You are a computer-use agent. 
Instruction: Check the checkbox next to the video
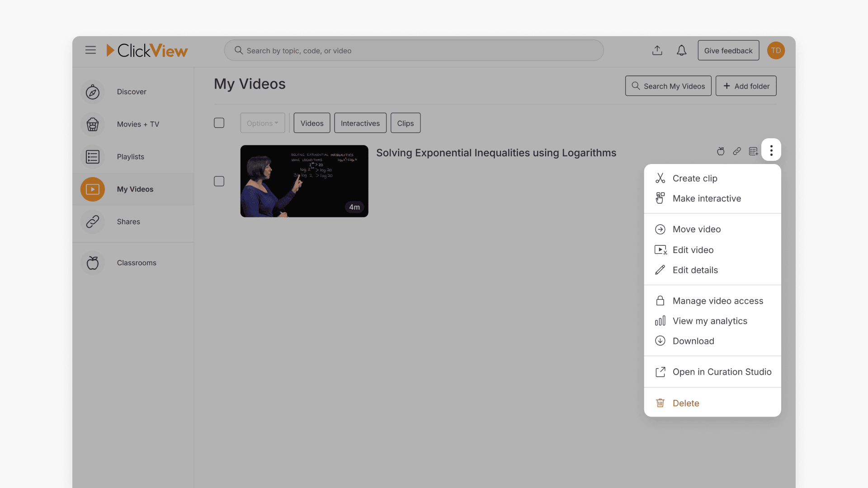[219, 181]
